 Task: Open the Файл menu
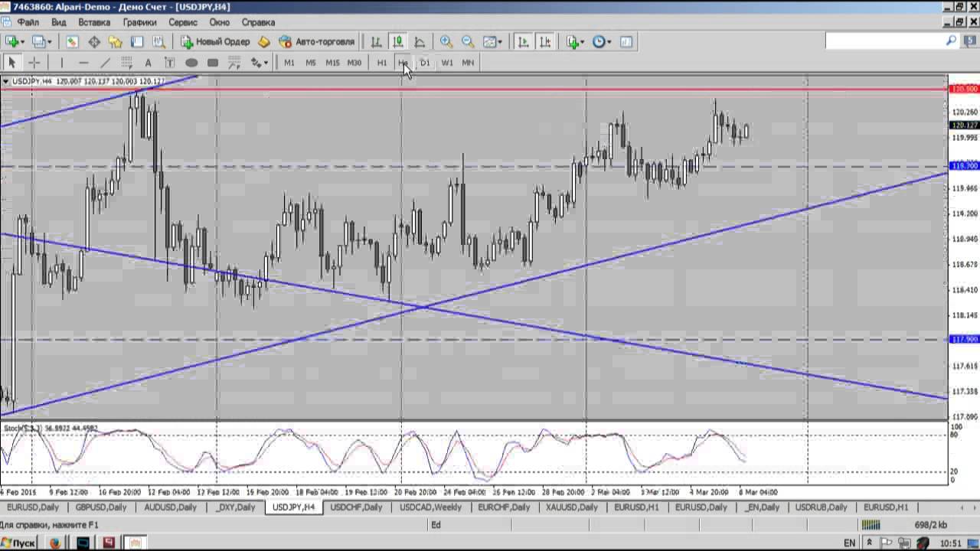click(28, 22)
